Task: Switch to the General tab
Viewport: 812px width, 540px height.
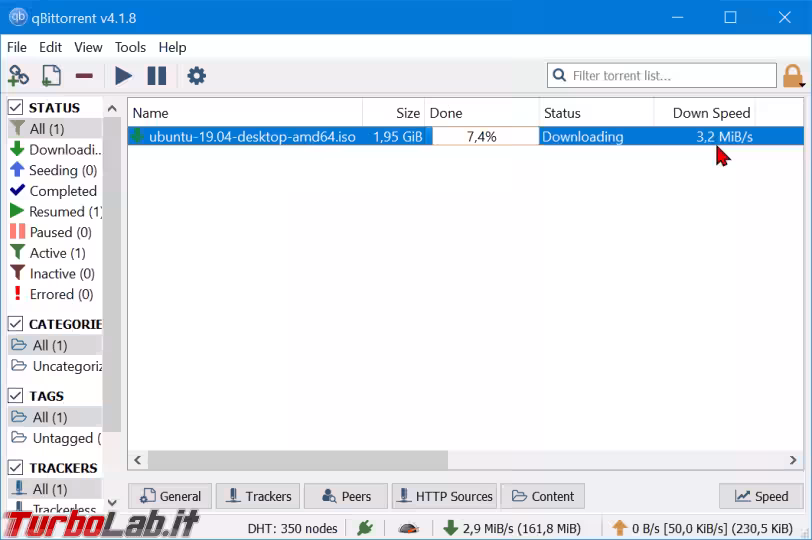Action: coord(170,496)
